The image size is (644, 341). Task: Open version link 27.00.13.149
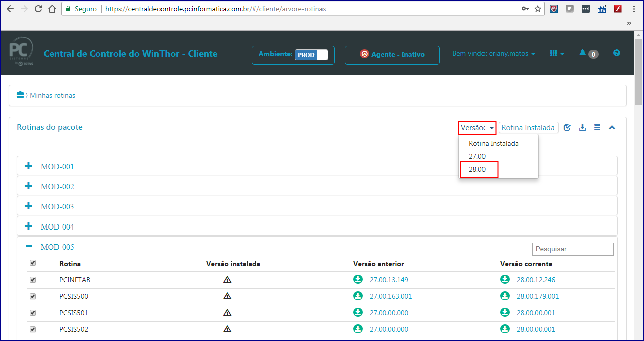point(389,280)
